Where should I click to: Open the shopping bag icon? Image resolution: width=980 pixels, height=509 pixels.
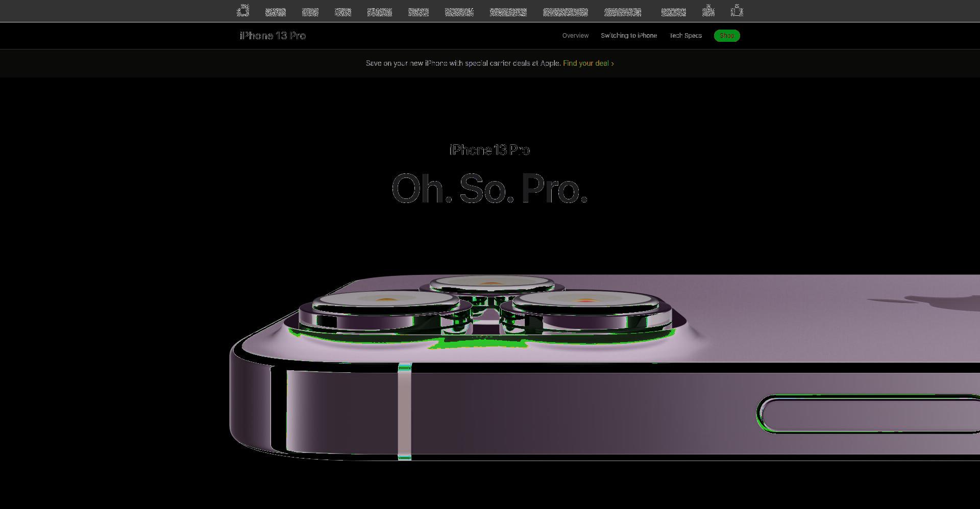pyautogui.click(x=737, y=11)
